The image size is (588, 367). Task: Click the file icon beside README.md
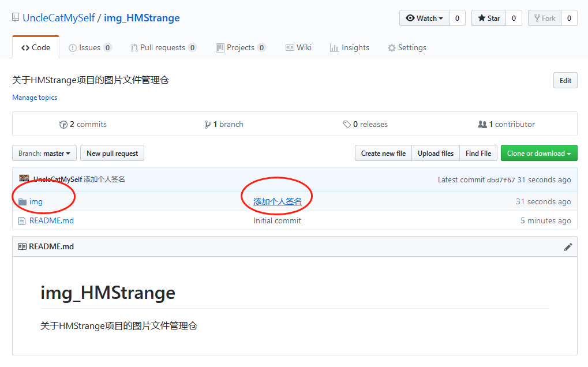[22, 221]
